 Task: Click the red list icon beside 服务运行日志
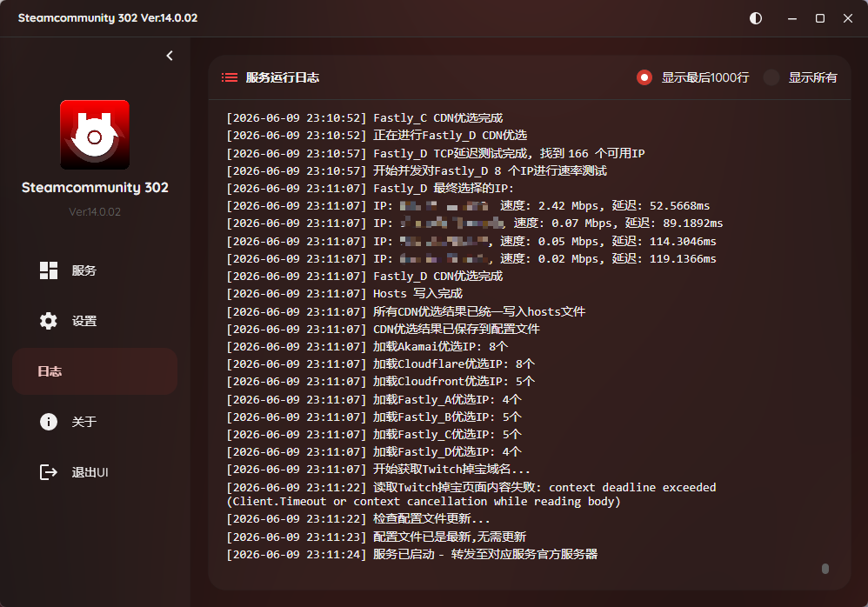(230, 77)
